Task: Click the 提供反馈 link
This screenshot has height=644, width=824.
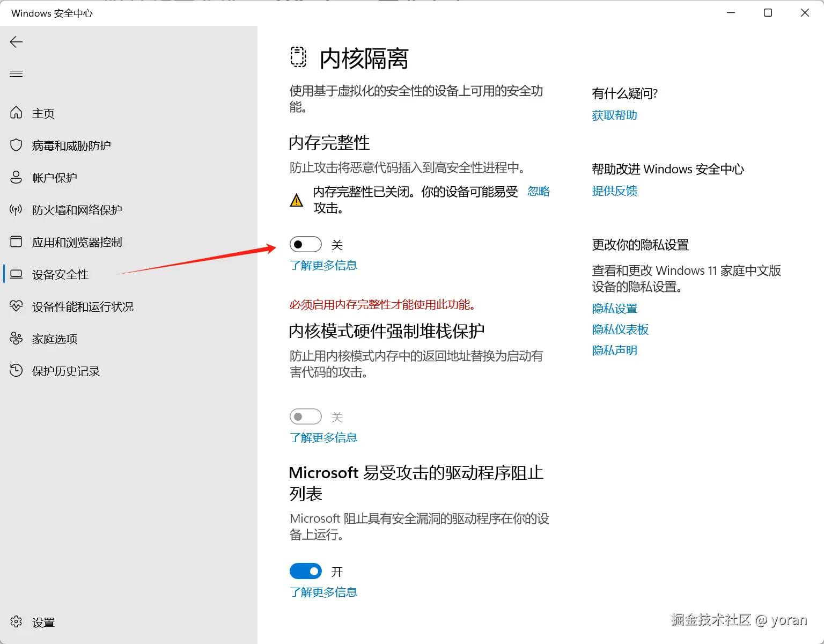Action: [x=615, y=191]
